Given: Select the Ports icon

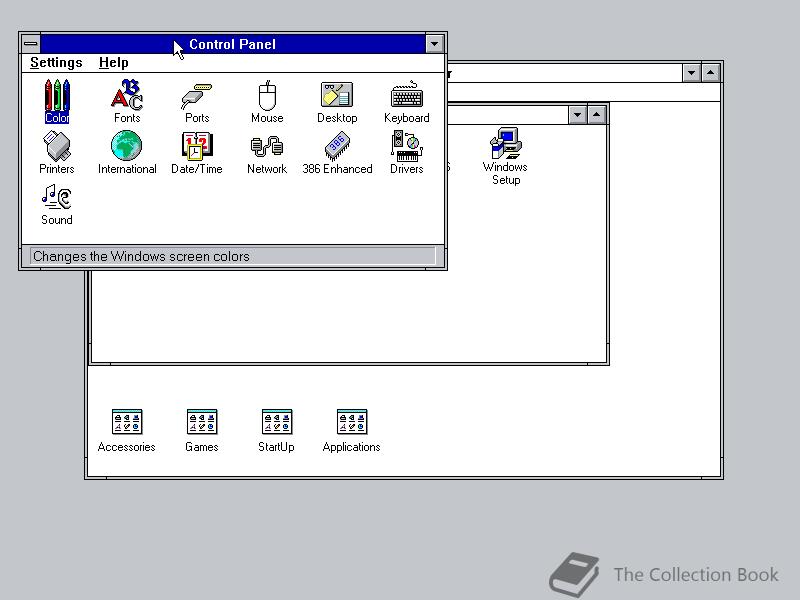Looking at the screenshot, I should click(x=197, y=102).
